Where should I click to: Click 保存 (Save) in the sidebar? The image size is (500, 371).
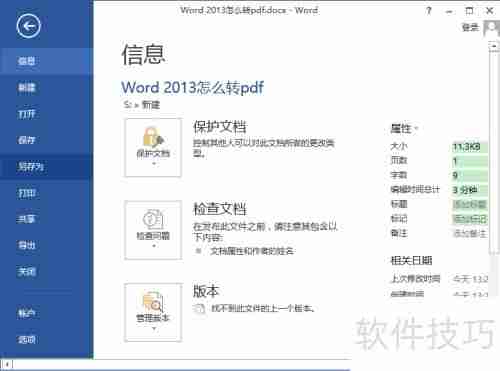point(46,140)
